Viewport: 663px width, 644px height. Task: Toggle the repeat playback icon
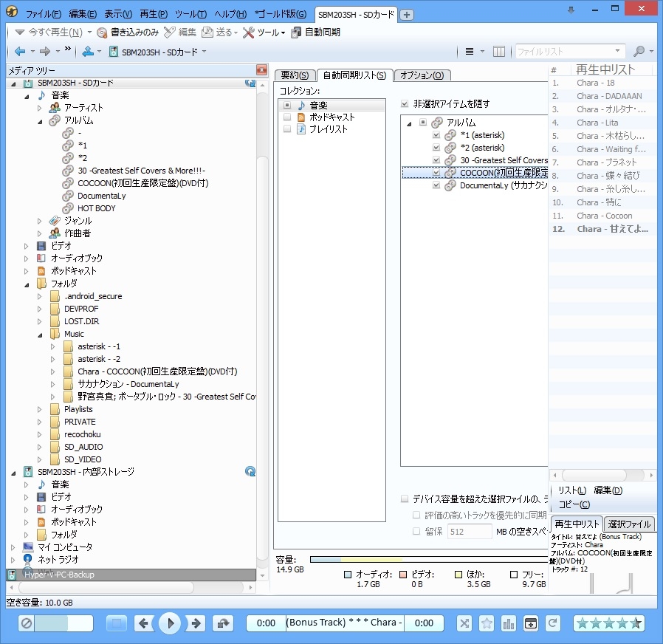(x=553, y=623)
